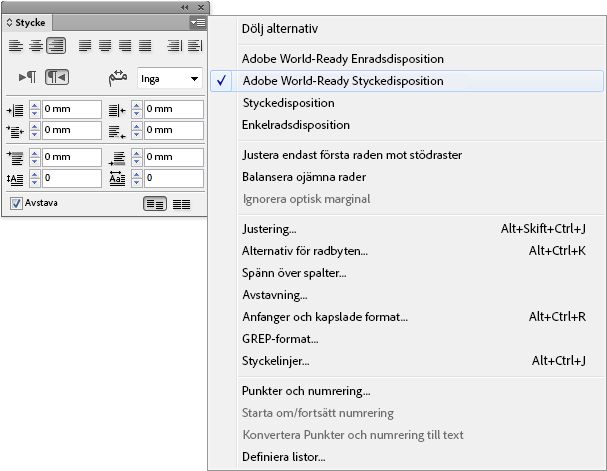Viewport: 607px width, 471px height.
Task: Open Punkter och numrering...
Action: pos(420,391)
